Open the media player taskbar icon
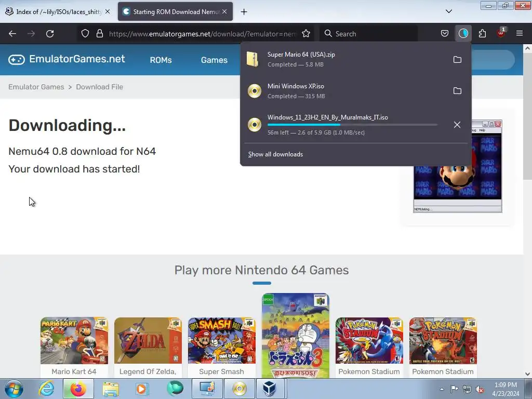The height and width of the screenshot is (399, 532). point(142,389)
